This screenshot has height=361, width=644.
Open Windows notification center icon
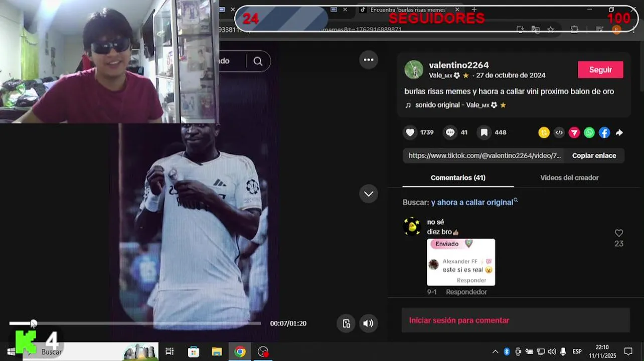coord(628,351)
